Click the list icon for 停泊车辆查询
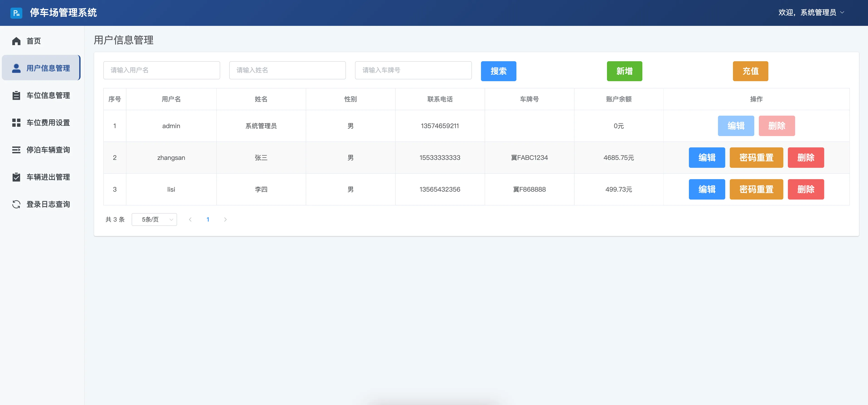The image size is (868, 405). 16,150
